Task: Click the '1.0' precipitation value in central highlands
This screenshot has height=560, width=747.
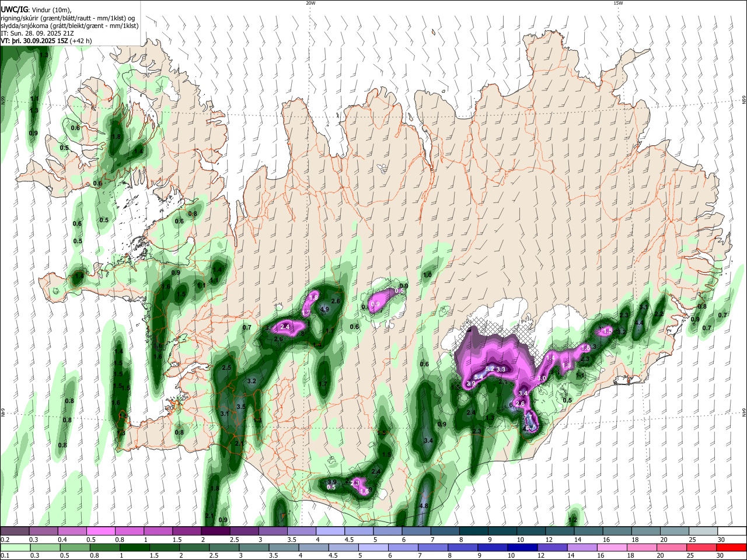Action: tap(427, 275)
